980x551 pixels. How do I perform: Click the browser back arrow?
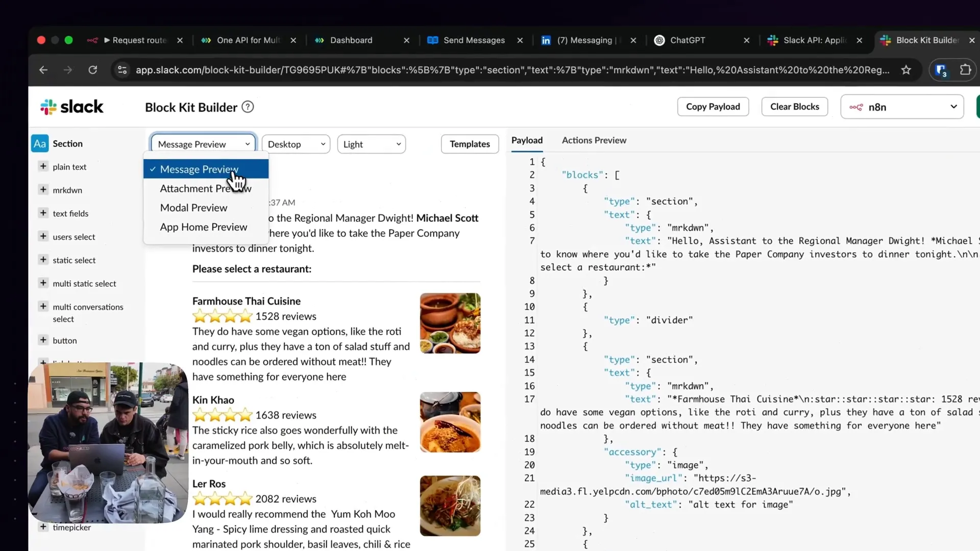click(43, 70)
